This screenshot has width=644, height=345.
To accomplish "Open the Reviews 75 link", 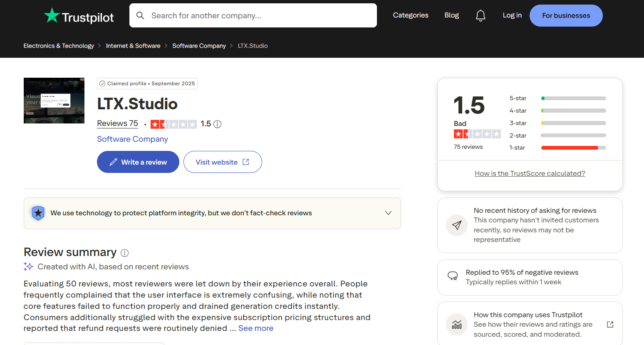I will [x=117, y=123].
